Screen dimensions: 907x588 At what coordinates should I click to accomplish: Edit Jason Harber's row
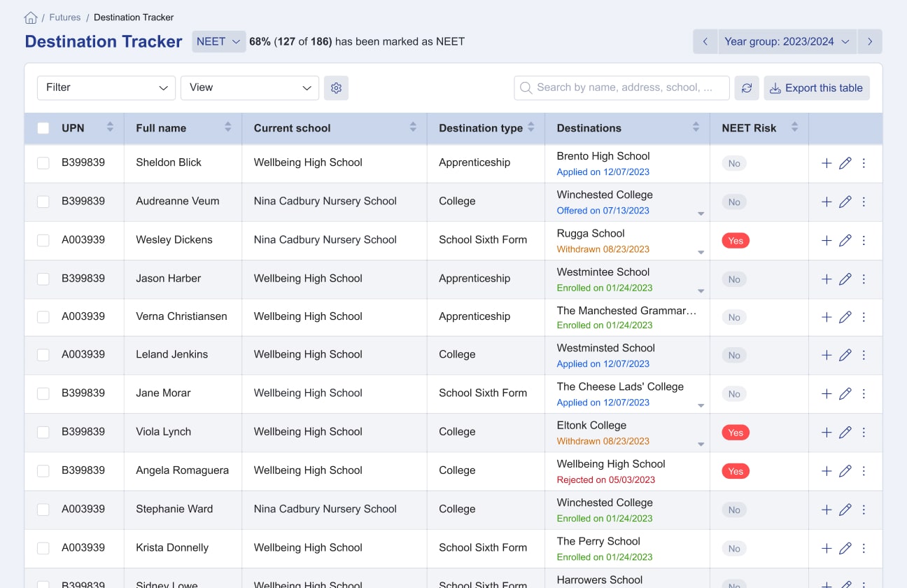coord(845,279)
